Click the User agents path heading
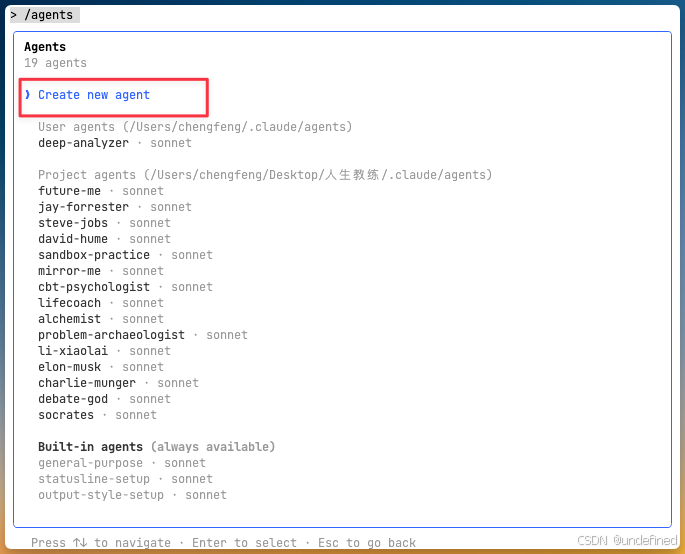The height and width of the screenshot is (554, 685). (195, 127)
